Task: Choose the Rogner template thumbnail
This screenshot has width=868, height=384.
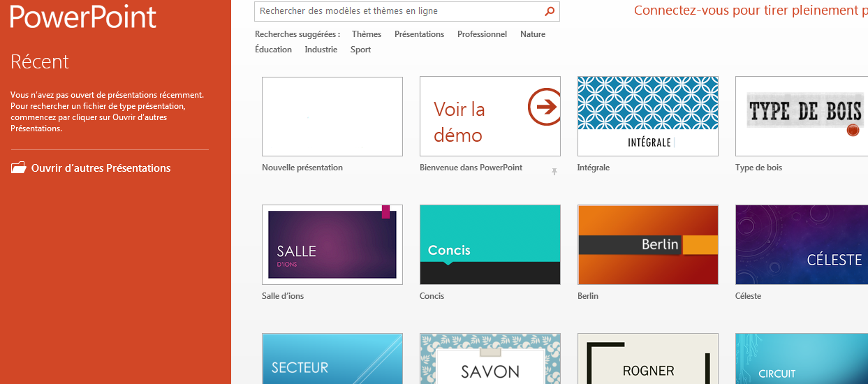Action: coord(648,359)
